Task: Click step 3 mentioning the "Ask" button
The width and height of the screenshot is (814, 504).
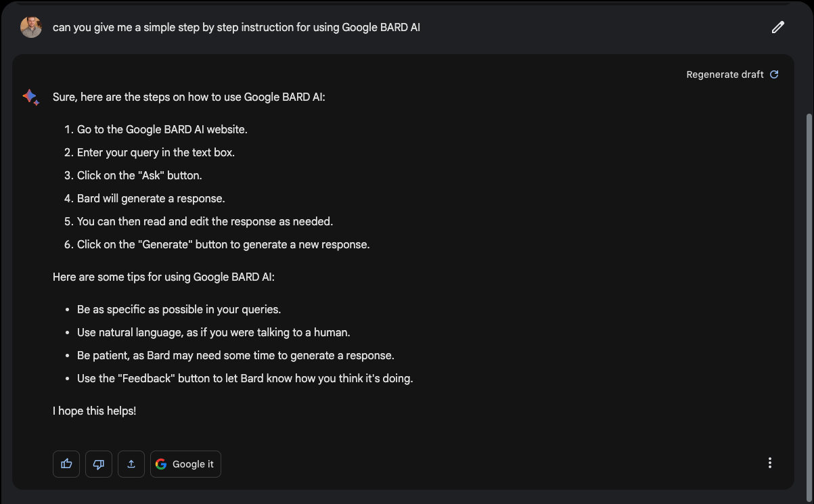Action: [139, 175]
